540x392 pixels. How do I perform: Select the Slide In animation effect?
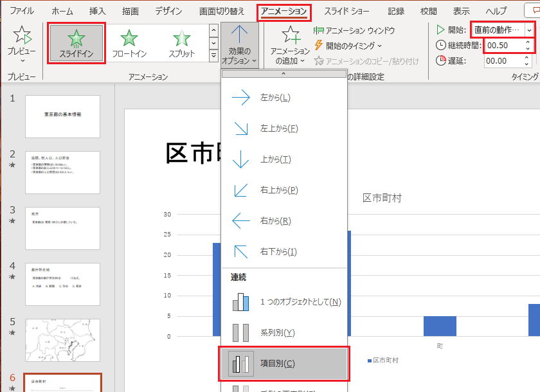click(x=76, y=43)
